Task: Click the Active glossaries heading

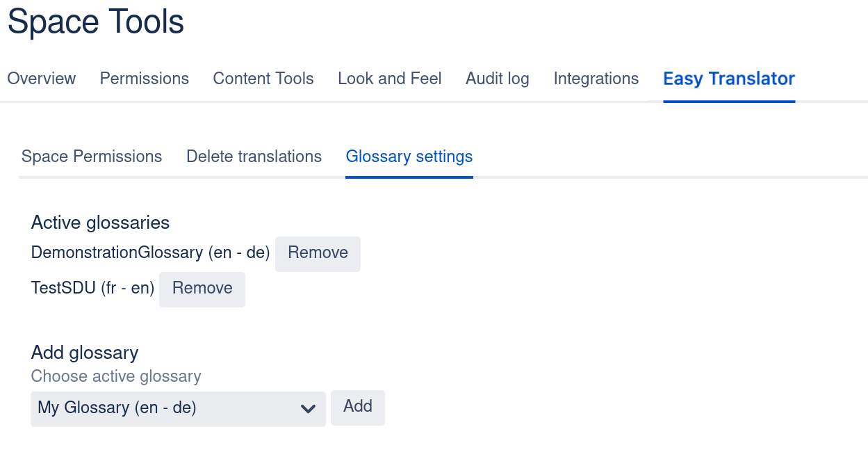Action: pyautogui.click(x=100, y=223)
